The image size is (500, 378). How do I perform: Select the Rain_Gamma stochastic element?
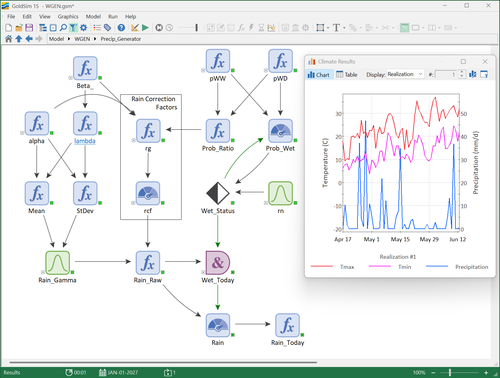(57, 263)
